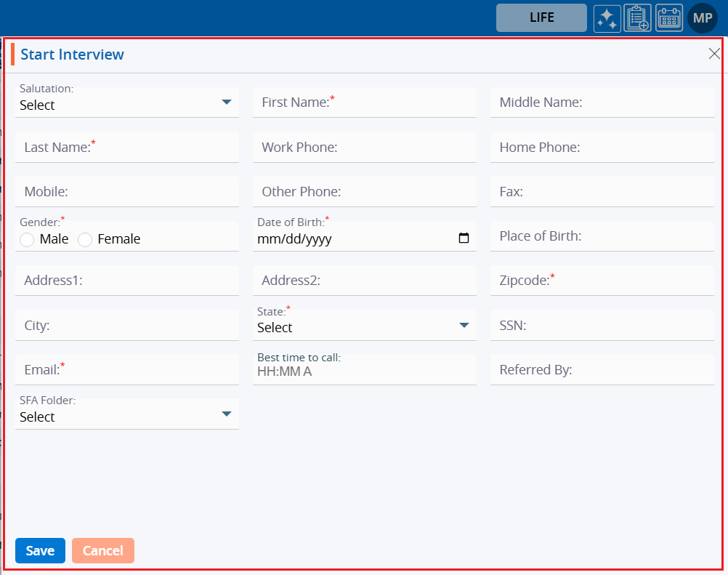Expand the Salutation dropdown
The height and width of the screenshot is (575, 728).
coord(127,103)
